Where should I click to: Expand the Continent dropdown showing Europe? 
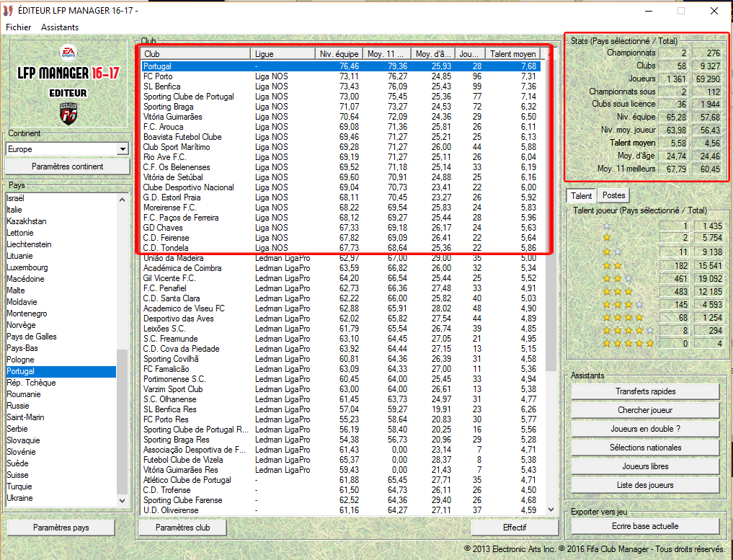pyautogui.click(x=123, y=149)
